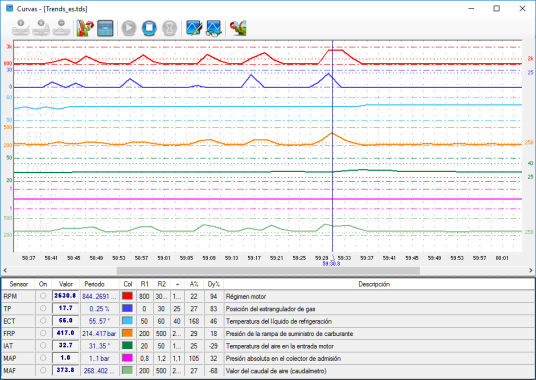Click the A% value 168 for ECT
Viewport: 536px width, 380px height.
[194, 321]
